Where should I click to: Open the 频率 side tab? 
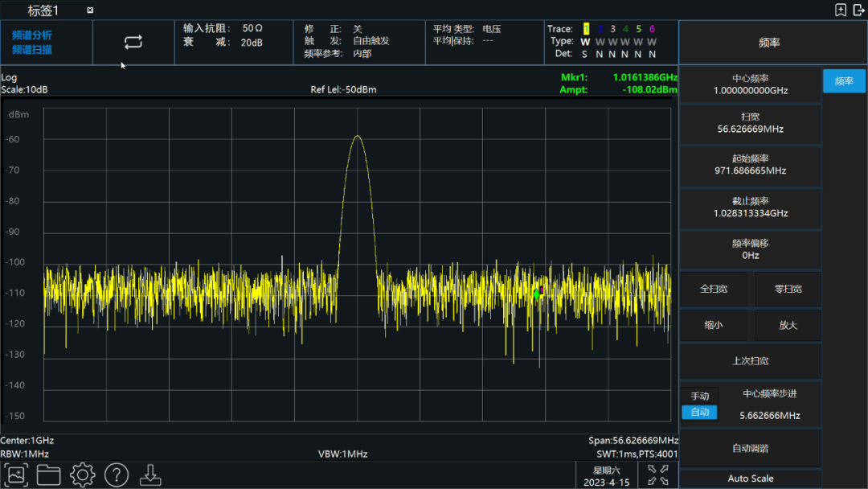pyautogui.click(x=844, y=81)
